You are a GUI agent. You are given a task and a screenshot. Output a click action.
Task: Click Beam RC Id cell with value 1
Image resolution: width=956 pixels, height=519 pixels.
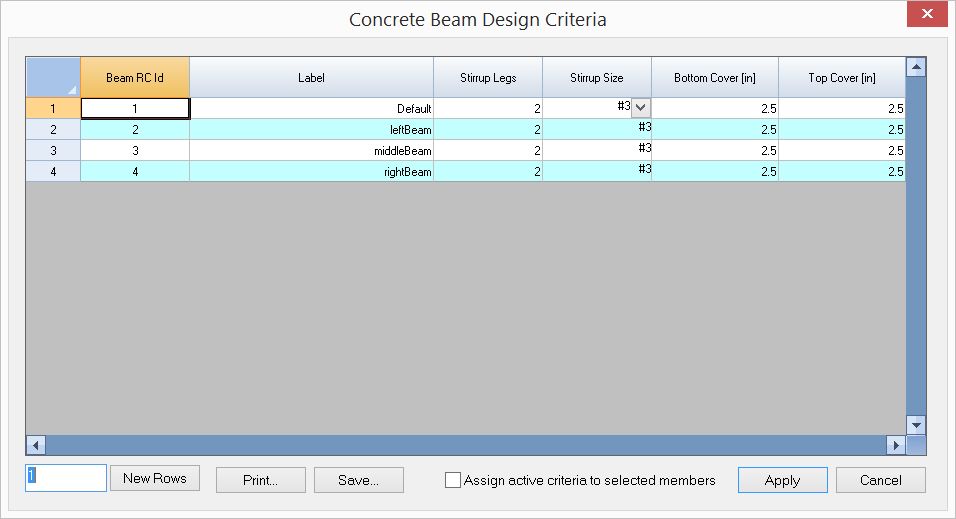(x=135, y=109)
